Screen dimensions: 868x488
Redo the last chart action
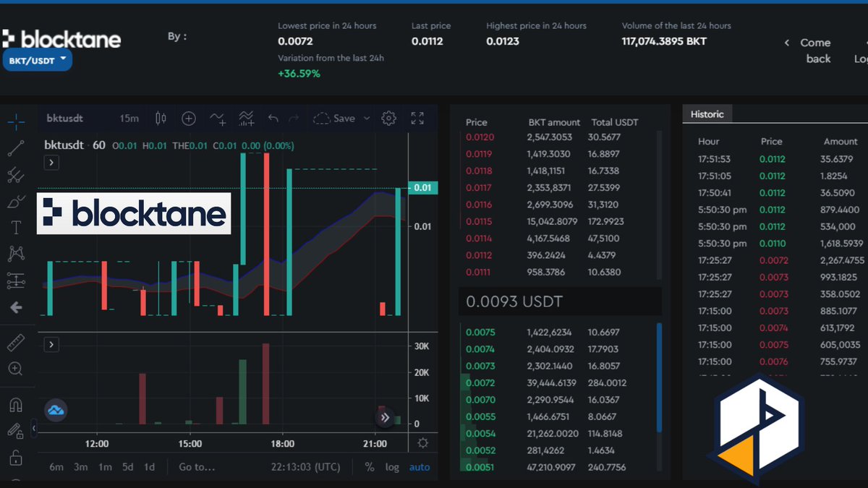(x=294, y=118)
